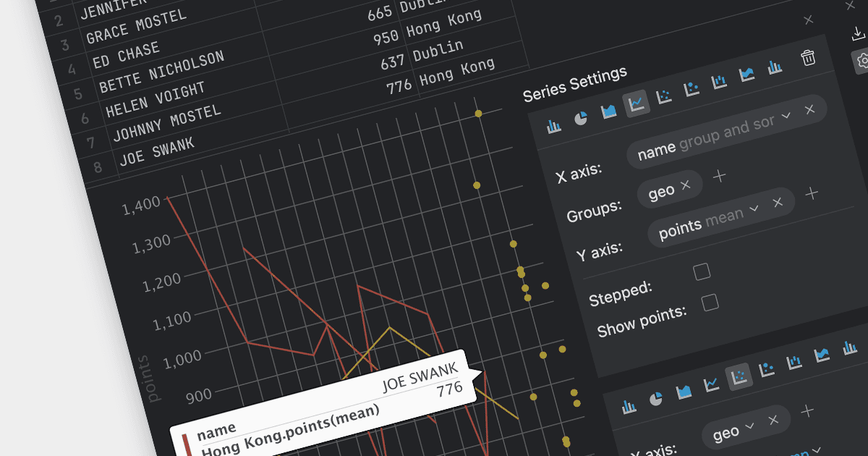
Task: Open points mean aggregation dropdown
Action: coord(754,208)
